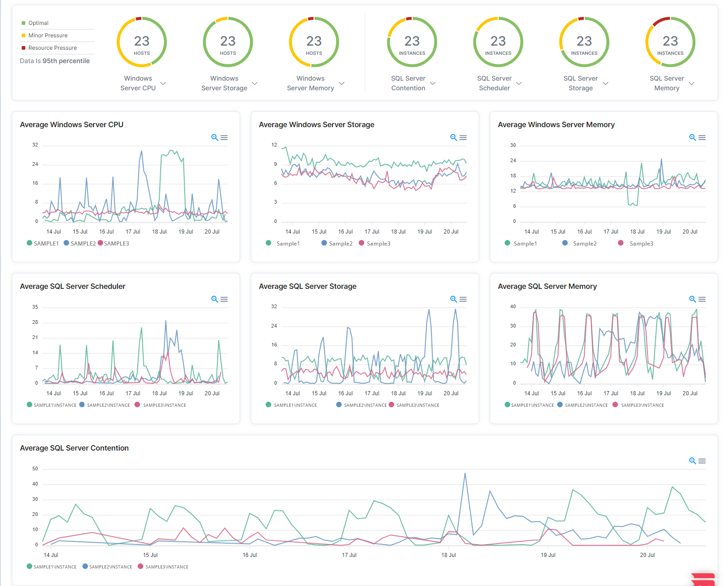Click the Windows Server Memory 23 hosts donut
The height and width of the screenshot is (586, 728).
pos(314,42)
